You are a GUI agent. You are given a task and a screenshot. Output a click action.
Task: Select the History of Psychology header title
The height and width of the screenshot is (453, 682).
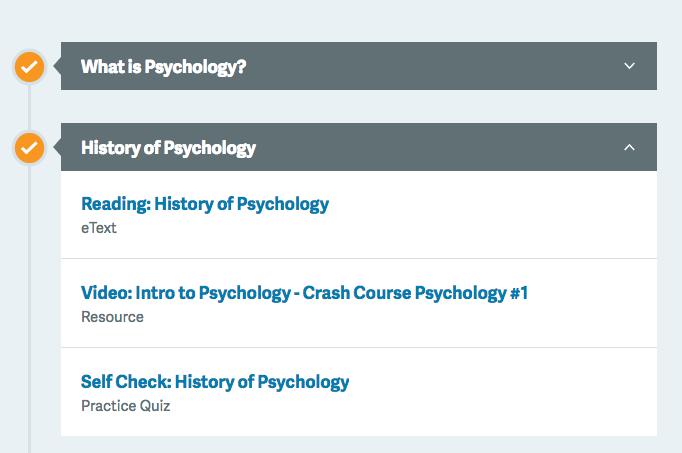(168, 148)
